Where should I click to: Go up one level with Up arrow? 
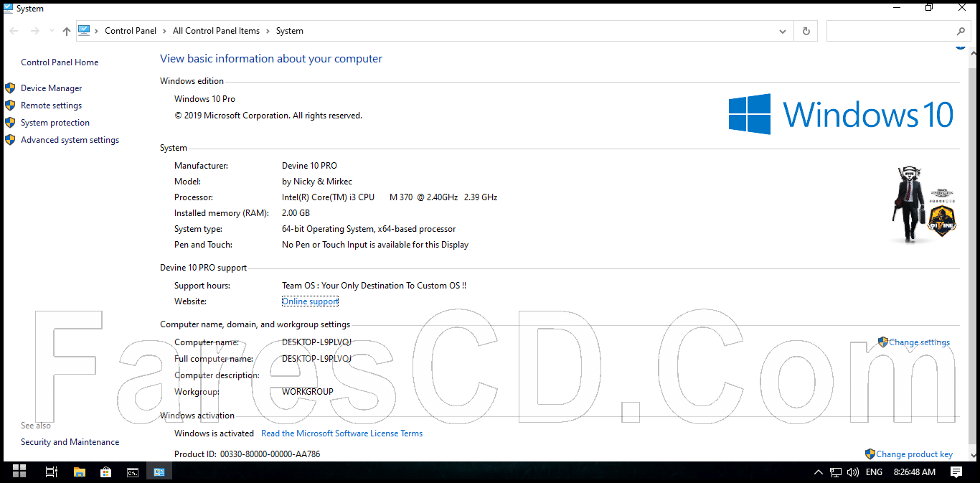(67, 31)
